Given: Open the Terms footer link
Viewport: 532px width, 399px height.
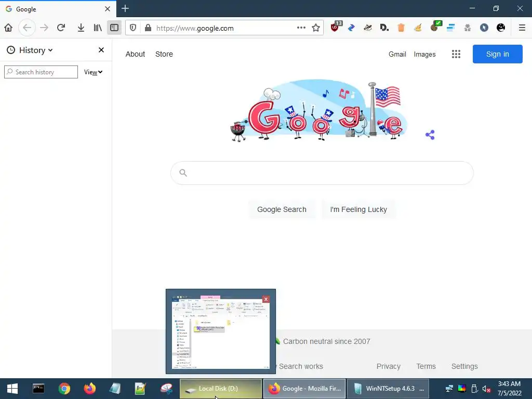Looking at the screenshot, I should tap(426, 366).
